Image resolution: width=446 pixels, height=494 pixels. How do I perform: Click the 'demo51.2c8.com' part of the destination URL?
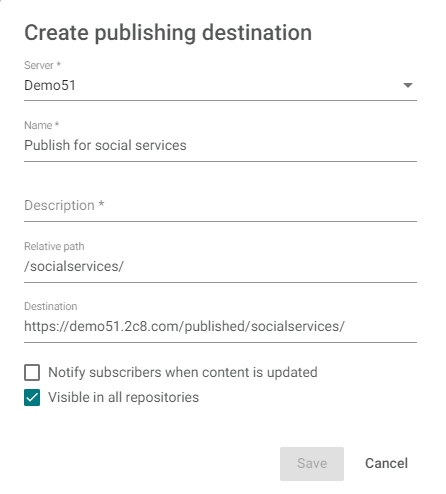124,326
